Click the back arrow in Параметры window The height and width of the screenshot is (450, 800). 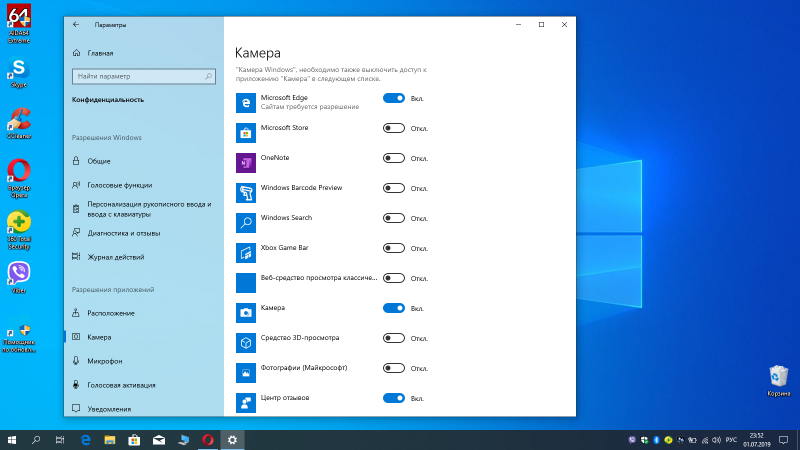[x=76, y=24]
